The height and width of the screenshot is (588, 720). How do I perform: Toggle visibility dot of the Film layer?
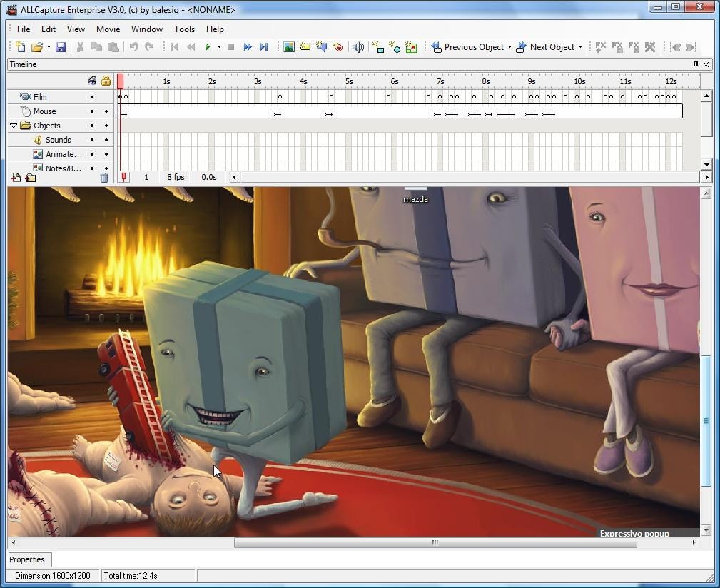click(92, 97)
